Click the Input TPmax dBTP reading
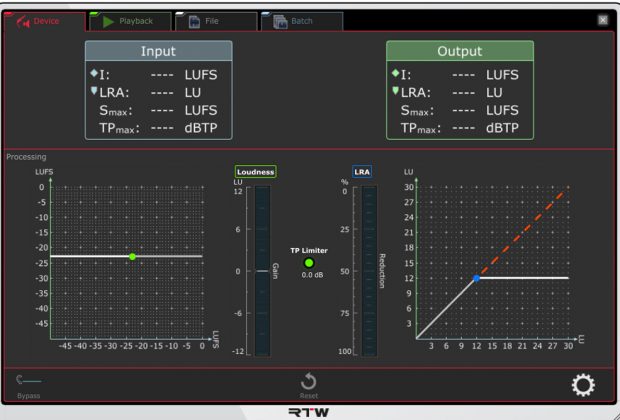Viewport: 620px width, 420px height. point(158,128)
